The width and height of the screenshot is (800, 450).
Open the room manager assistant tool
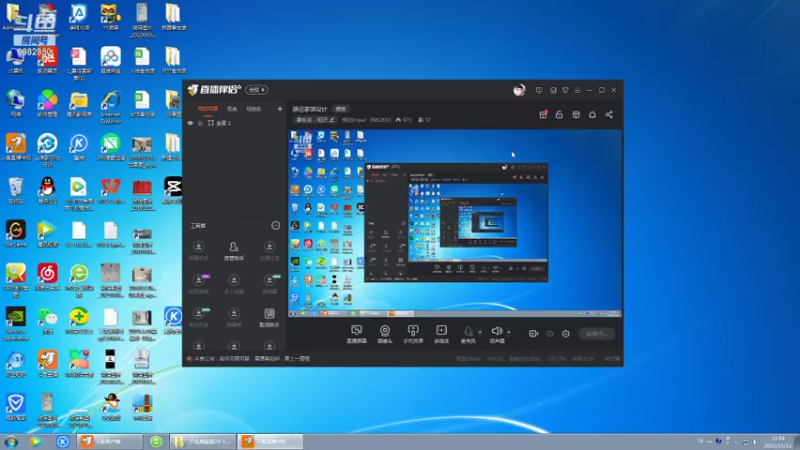click(x=234, y=251)
